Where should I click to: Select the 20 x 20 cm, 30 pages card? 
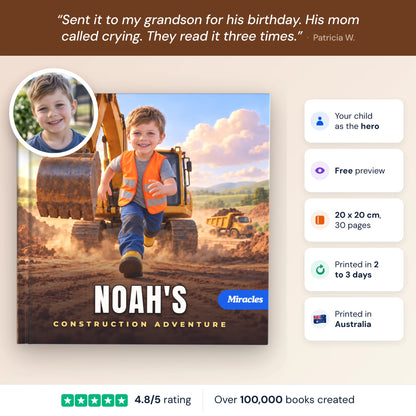point(354,220)
